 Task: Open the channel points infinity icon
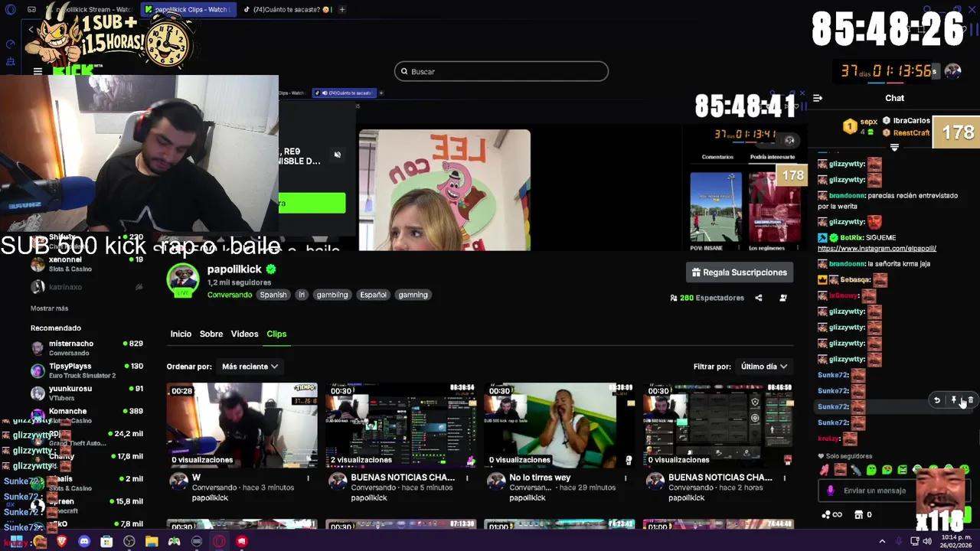tap(831, 515)
